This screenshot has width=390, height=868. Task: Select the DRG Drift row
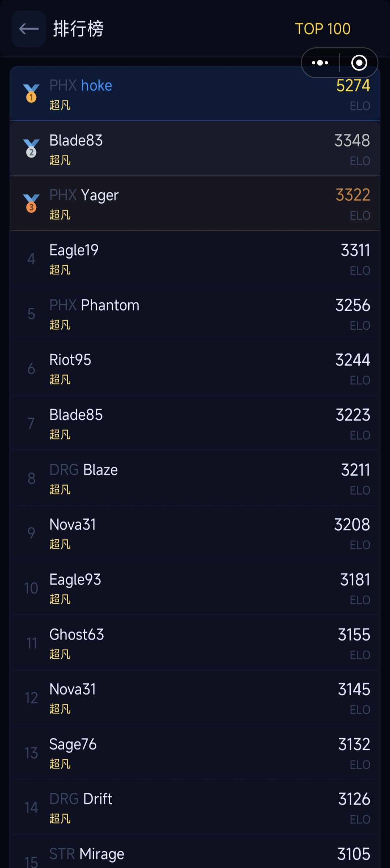coord(195,808)
